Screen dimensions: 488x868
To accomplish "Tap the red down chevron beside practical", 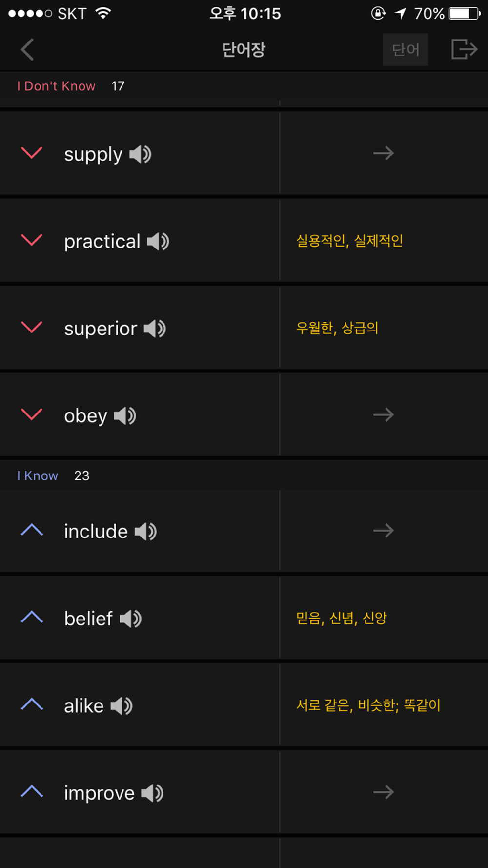I will pyautogui.click(x=32, y=240).
